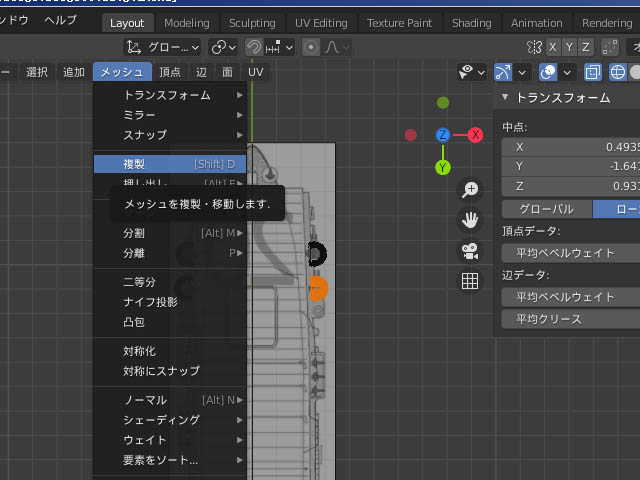The image size is (640, 480).
Task: Toggle the snap magnet icon
Action: tap(254, 48)
